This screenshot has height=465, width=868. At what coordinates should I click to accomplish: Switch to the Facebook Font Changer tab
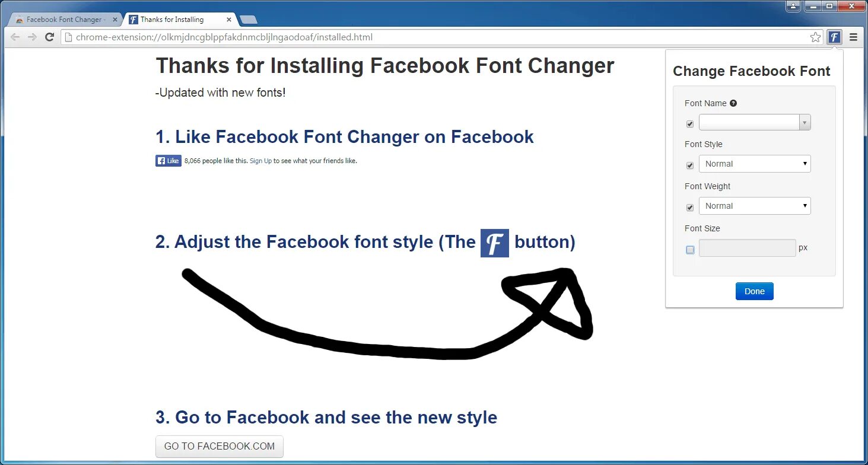tap(62, 20)
